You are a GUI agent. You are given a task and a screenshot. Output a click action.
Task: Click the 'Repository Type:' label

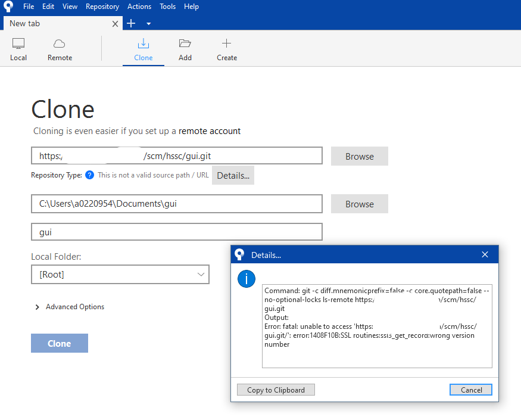pos(57,175)
